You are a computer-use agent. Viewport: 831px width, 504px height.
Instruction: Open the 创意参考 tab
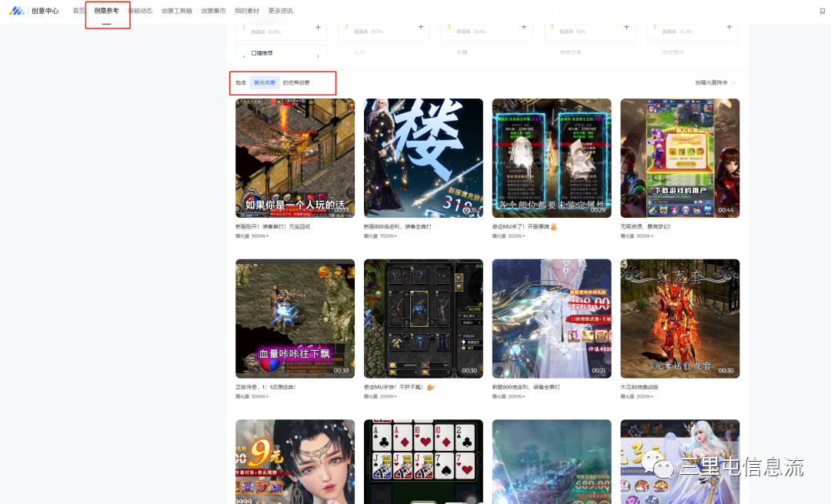(x=106, y=11)
